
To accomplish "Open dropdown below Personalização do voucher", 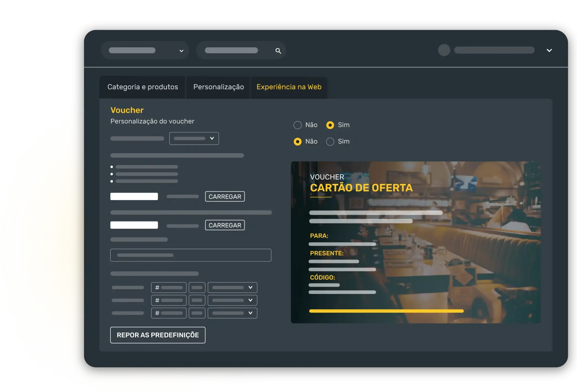I will (x=194, y=139).
